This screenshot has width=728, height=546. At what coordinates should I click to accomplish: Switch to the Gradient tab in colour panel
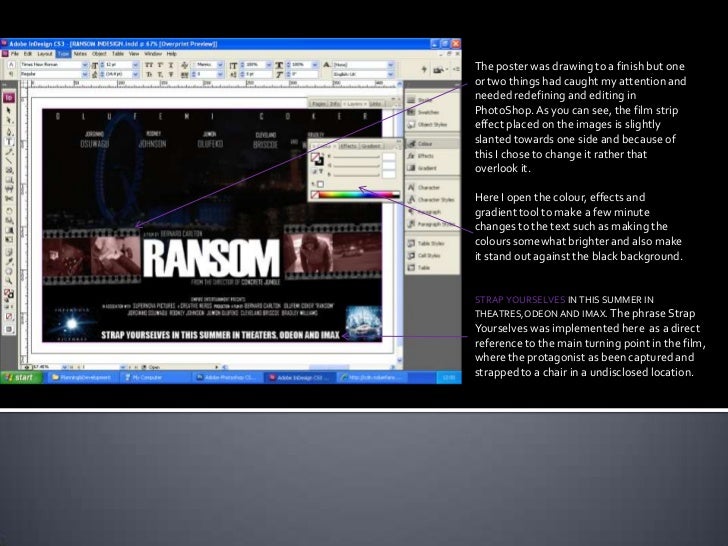(370, 146)
